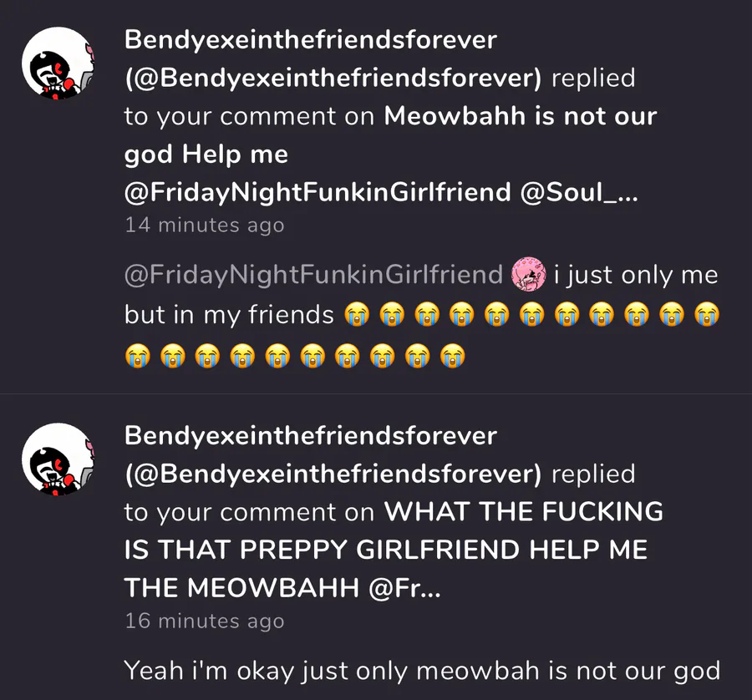The height and width of the screenshot is (700, 752).
Task: Click the first crying emoji after "friends"
Action: tap(357, 315)
